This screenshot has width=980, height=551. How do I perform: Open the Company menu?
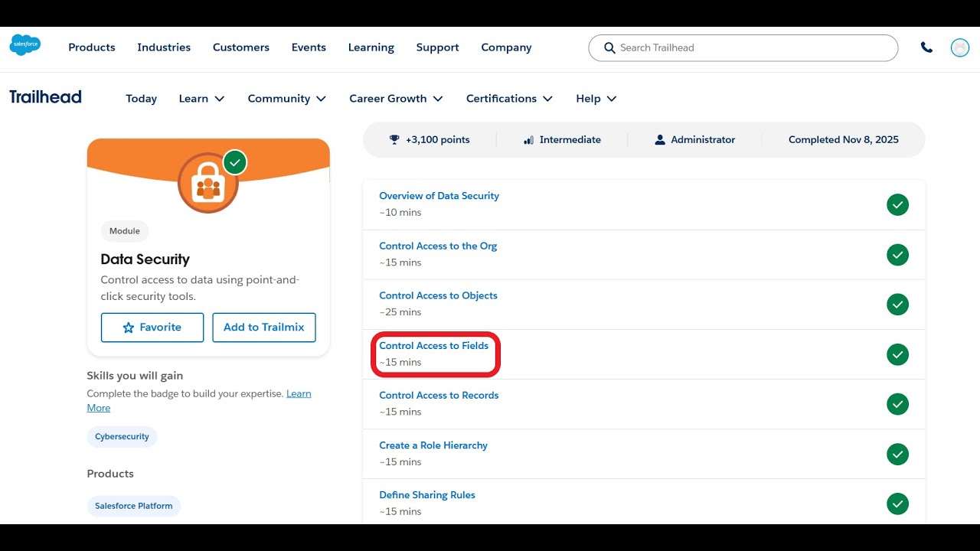pyautogui.click(x=506, y=47)
